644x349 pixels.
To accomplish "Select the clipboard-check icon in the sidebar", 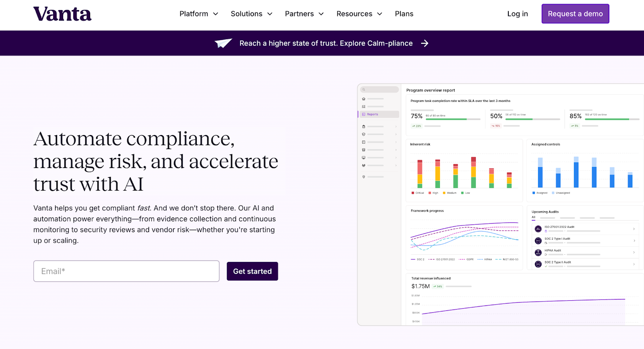I will pyautogui.click(x=363, y=127).
